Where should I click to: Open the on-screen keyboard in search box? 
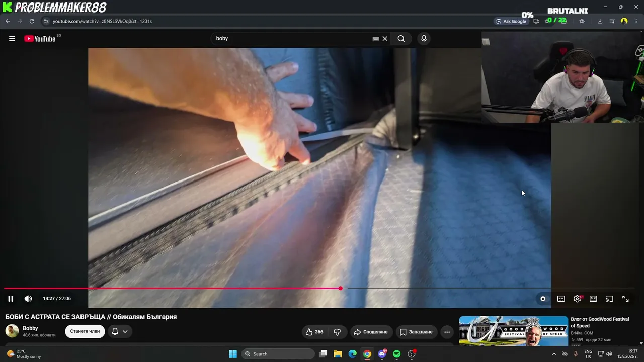[x=375, y=39]
